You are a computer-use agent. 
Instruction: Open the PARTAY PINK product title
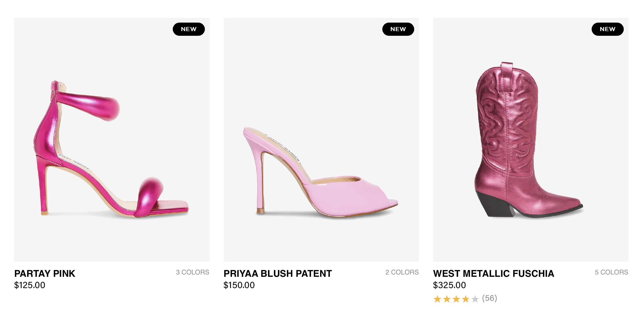pos(45,274)
